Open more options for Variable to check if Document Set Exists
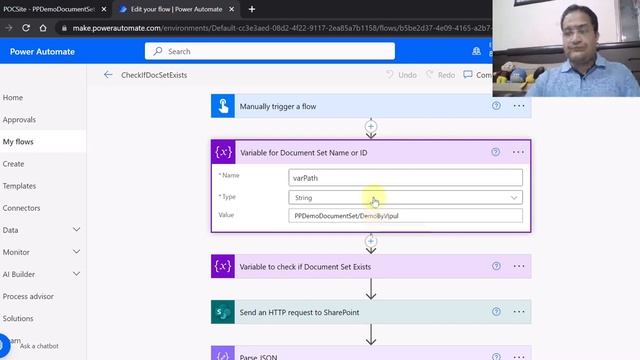Screen dimensions: 640x360 pyautogui.click(x=519, y=266)
